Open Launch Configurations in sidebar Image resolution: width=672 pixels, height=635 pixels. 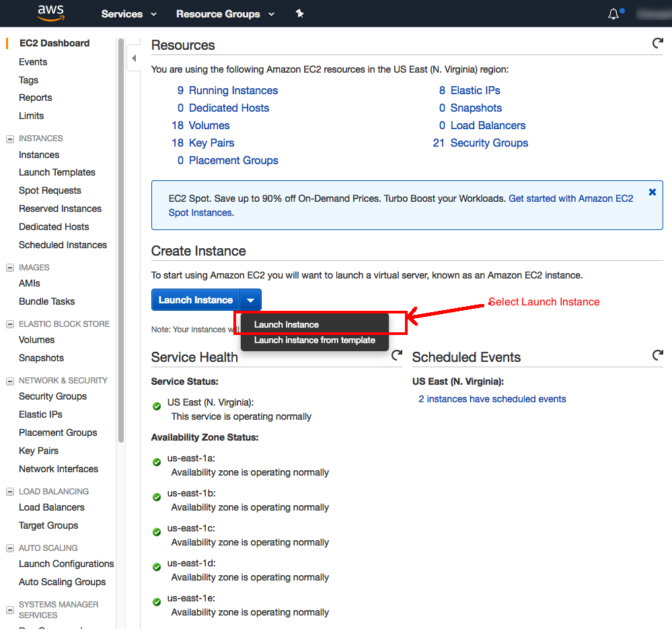tap(67, 564)
